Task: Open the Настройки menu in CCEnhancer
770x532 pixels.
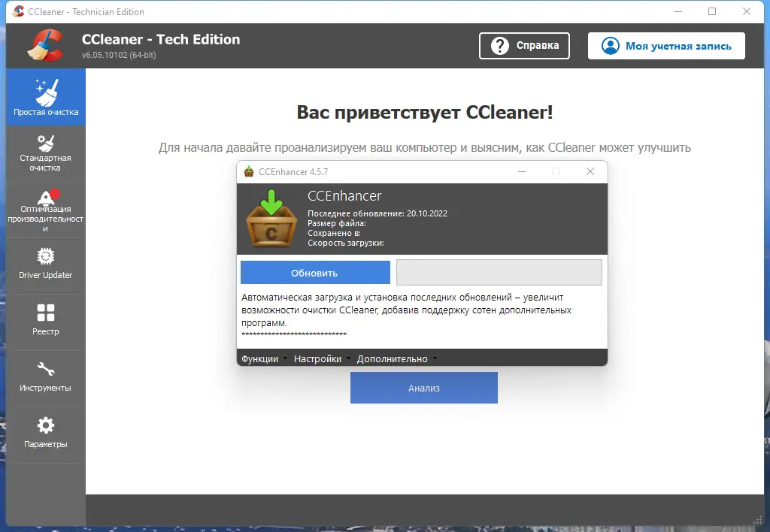Action: click(322, 358)
